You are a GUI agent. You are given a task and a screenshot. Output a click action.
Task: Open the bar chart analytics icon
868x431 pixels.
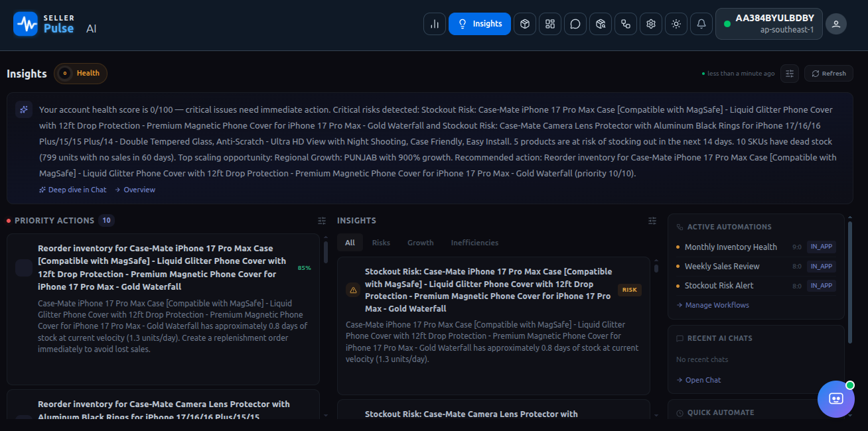pyautogui.click(x=435, y=24)
